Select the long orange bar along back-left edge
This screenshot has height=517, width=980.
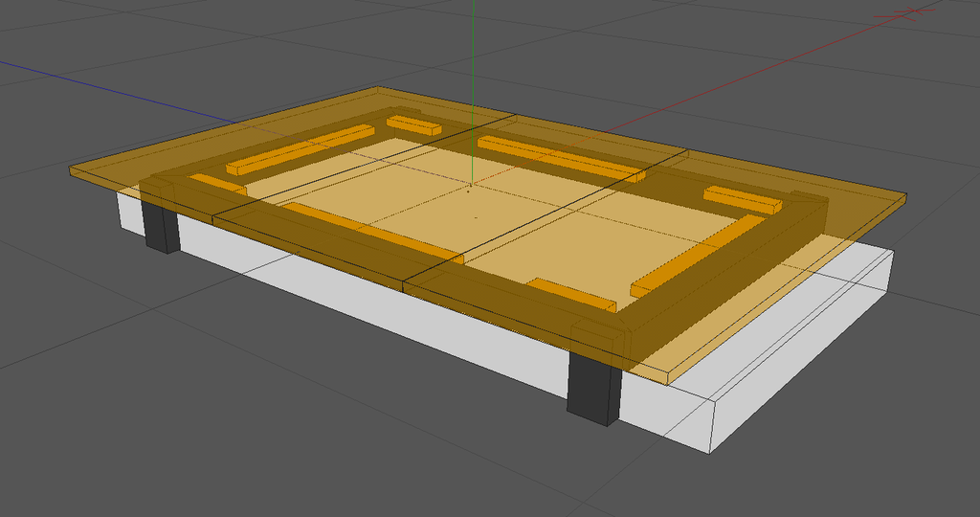[299, 149]
